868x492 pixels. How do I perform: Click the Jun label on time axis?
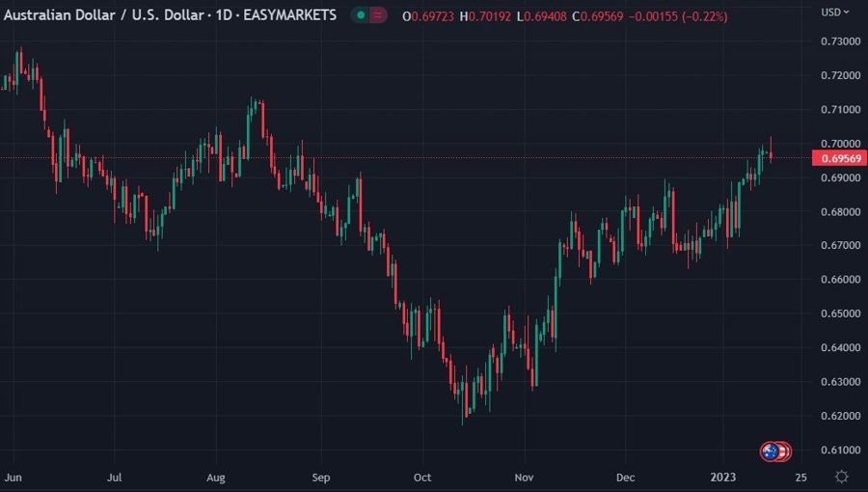(x=13, y=477)
